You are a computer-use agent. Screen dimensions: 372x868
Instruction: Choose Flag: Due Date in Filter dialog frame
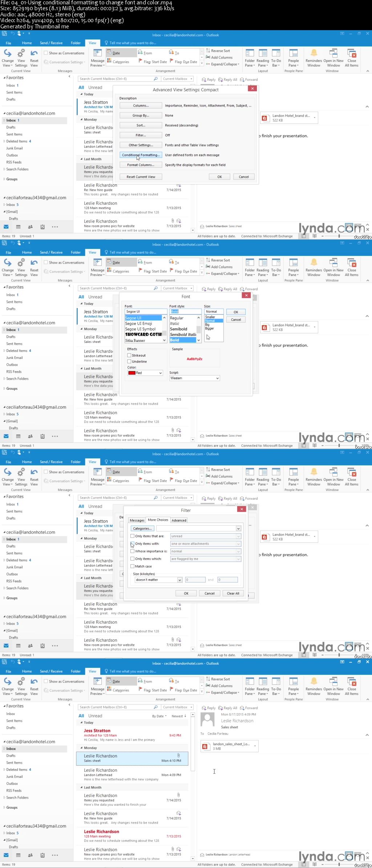[x=183, y=481]
